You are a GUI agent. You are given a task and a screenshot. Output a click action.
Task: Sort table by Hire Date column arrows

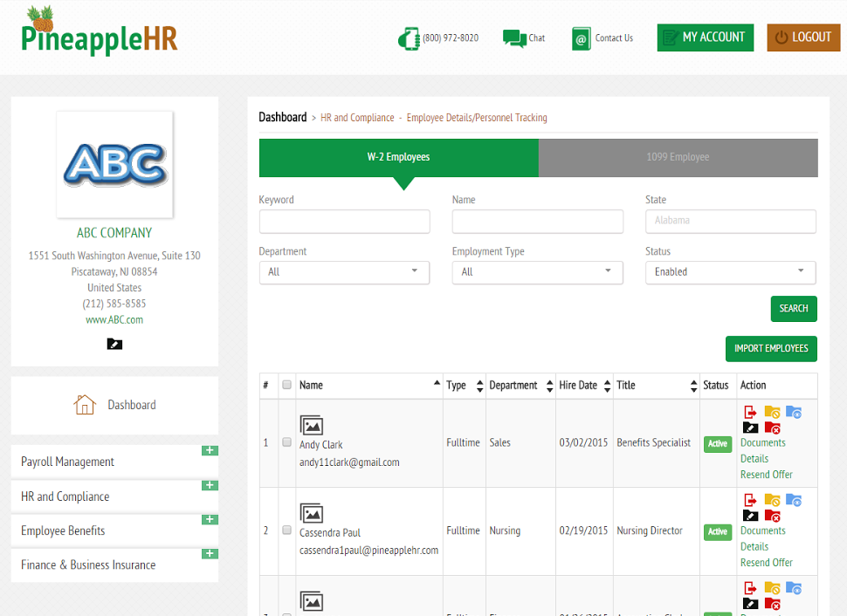(607, 386)
